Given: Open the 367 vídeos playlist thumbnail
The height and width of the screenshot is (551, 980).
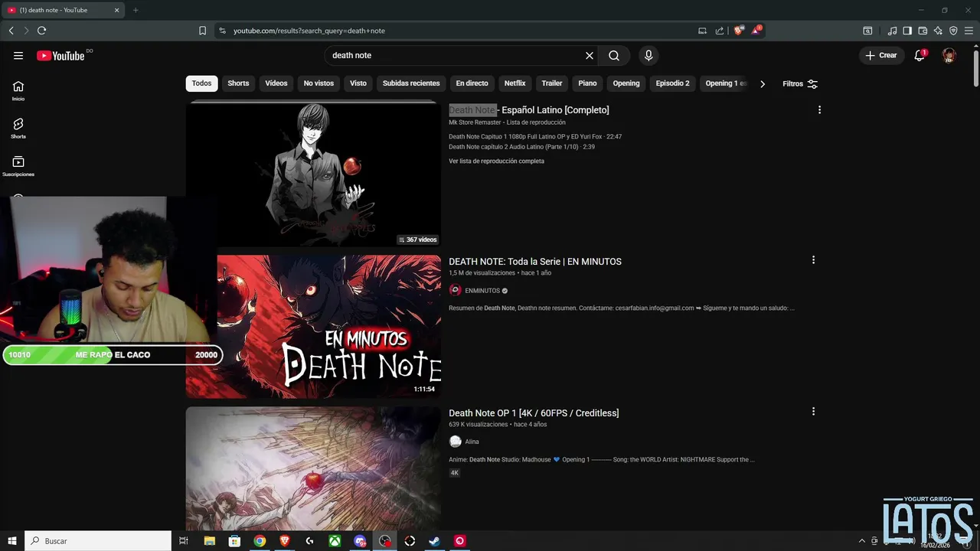Looking at the screenshot, I should (313, 174).
